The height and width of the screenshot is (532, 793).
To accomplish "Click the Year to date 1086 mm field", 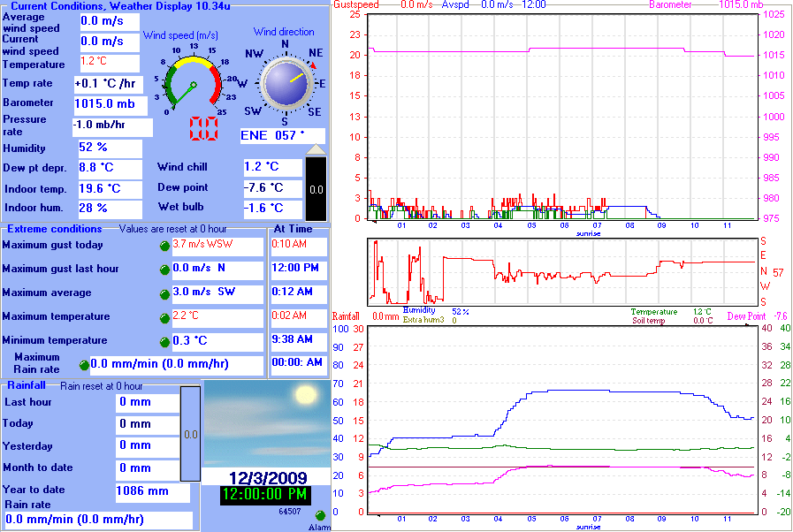I will (152, 491).
